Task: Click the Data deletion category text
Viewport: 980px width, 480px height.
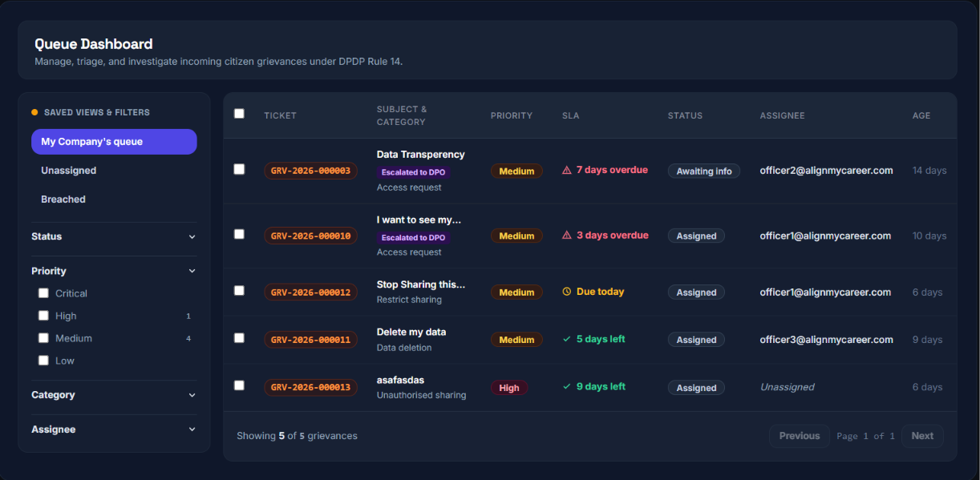Action: click(x=404, y=348)
